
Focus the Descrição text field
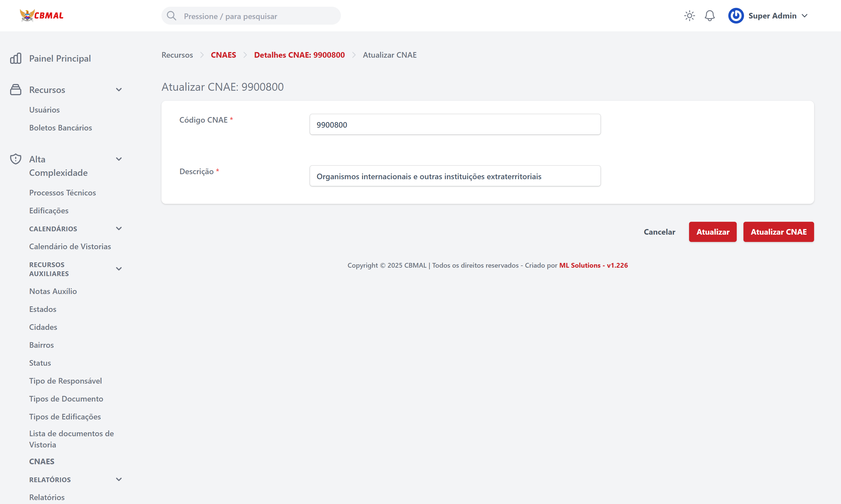455,176
